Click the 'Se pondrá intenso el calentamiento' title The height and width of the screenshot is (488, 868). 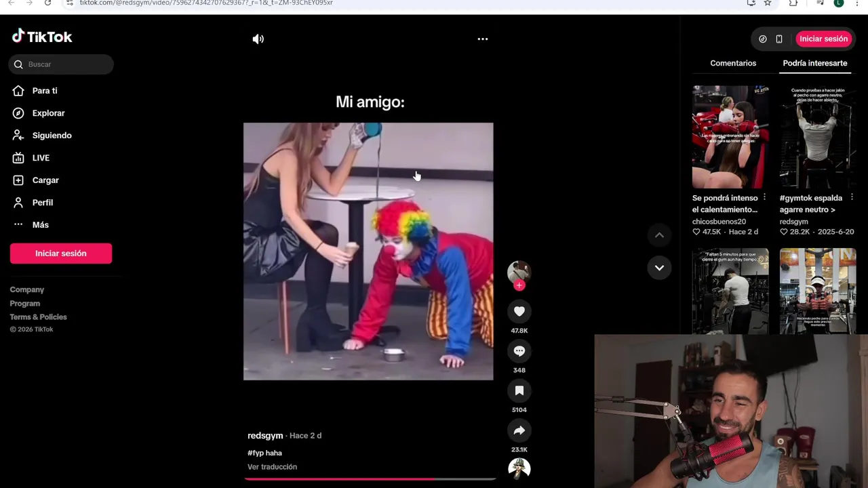pyautogui.click(x=725, y=204)
